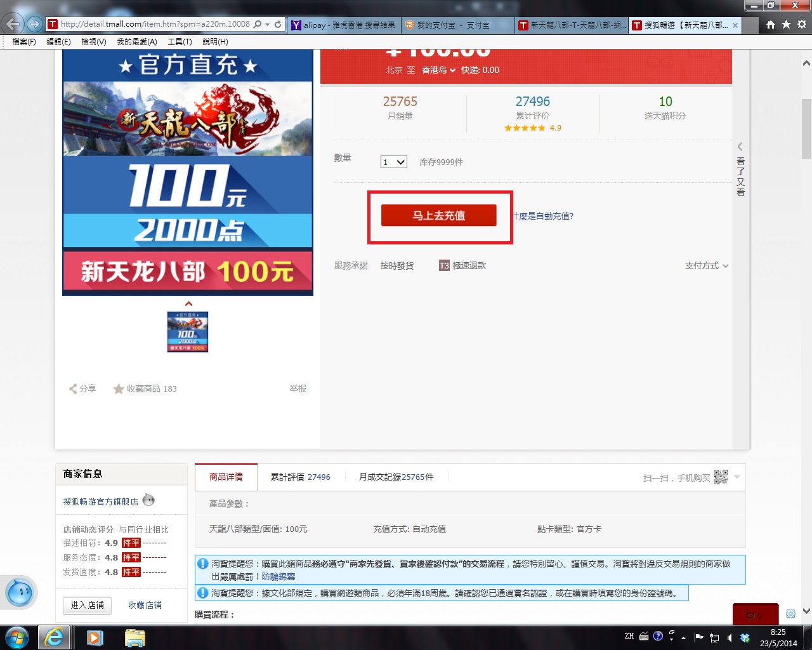Viewport: 812px width, 650px height.
Task: Open the 工具(T) menu
Action: (x=180, y=41)
